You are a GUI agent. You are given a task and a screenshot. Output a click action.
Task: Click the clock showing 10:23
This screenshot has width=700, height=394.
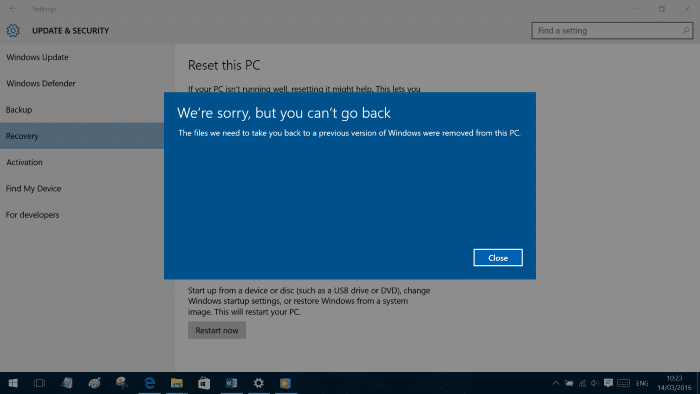(674, 378)
